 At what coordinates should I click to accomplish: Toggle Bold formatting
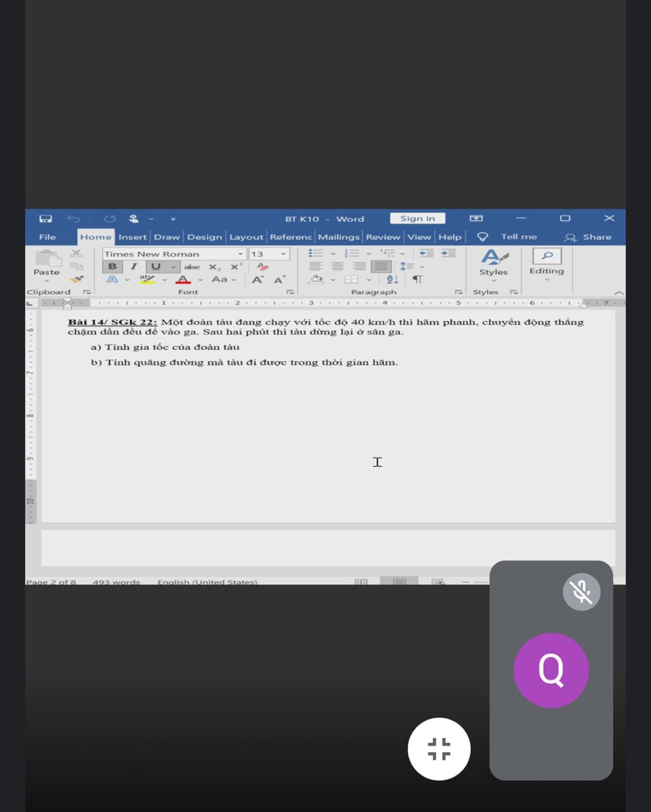113,266
